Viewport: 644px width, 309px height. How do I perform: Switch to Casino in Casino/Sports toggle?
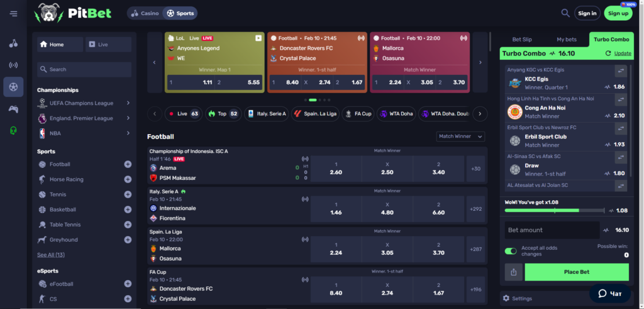[x=144, y=13]
